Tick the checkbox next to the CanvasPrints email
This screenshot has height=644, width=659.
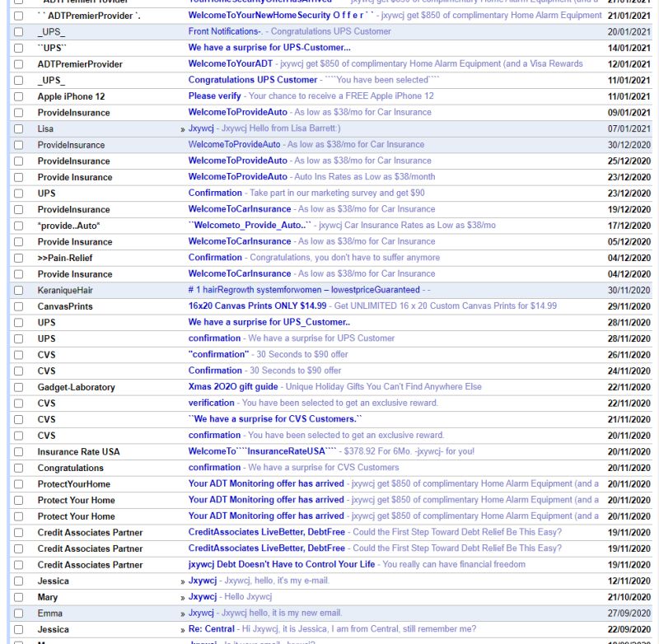pyautogui.click(x=18, y=306)
